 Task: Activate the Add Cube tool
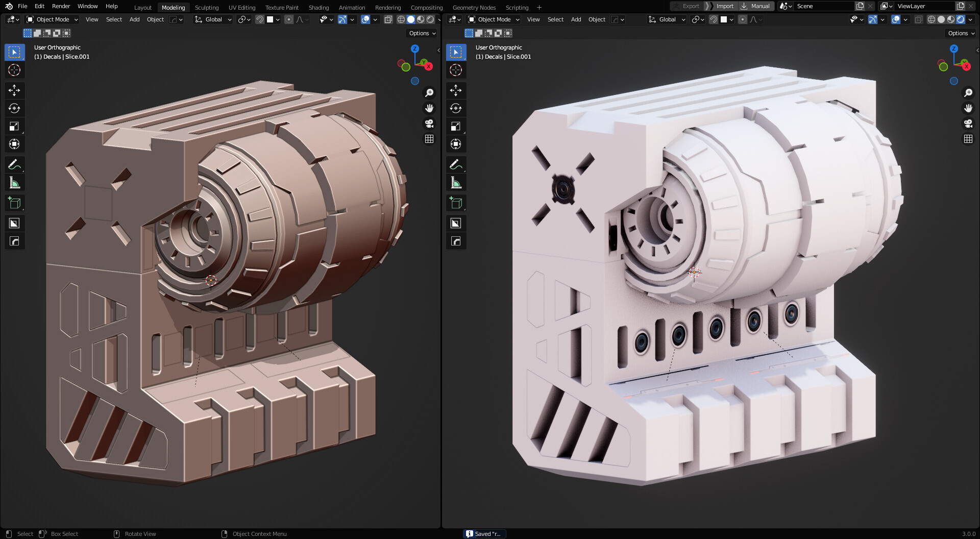point(14,203)
